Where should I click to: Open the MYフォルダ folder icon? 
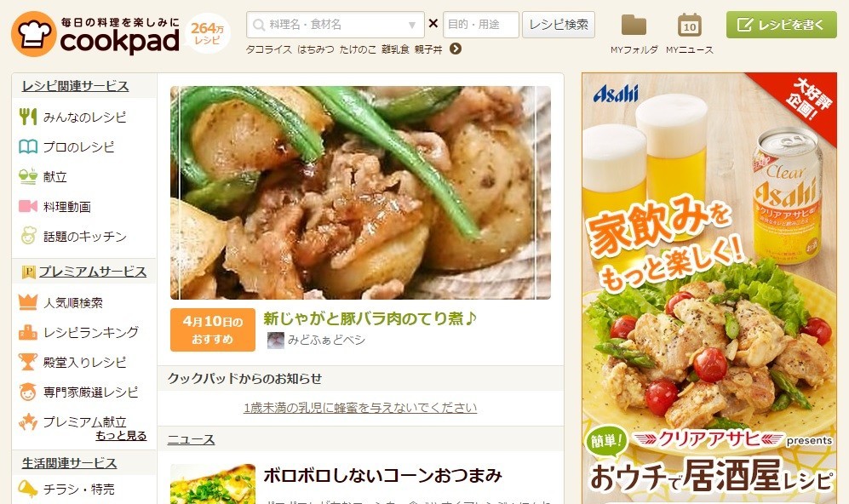634,25
